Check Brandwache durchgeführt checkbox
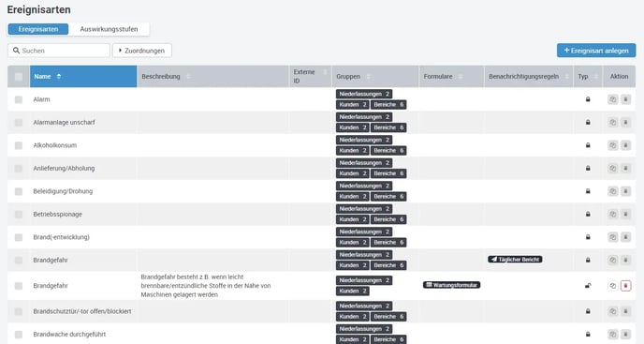Screen dimensions: 644x344 point(19,335)
